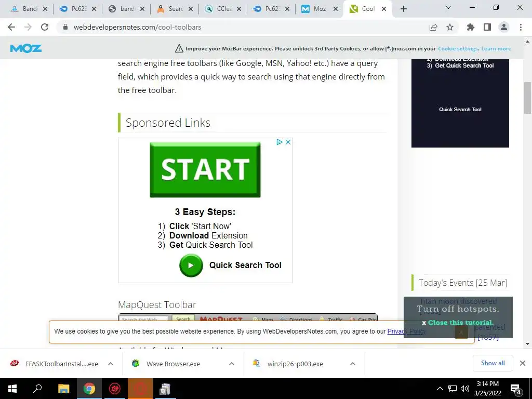Open the Chrome three-dot menu
Screen dimensions: 532x399
(521, 27)
